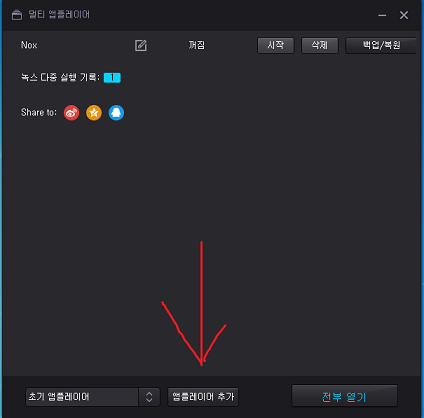Share to QQ using the blue penguin icon

(x=116, y=113)
